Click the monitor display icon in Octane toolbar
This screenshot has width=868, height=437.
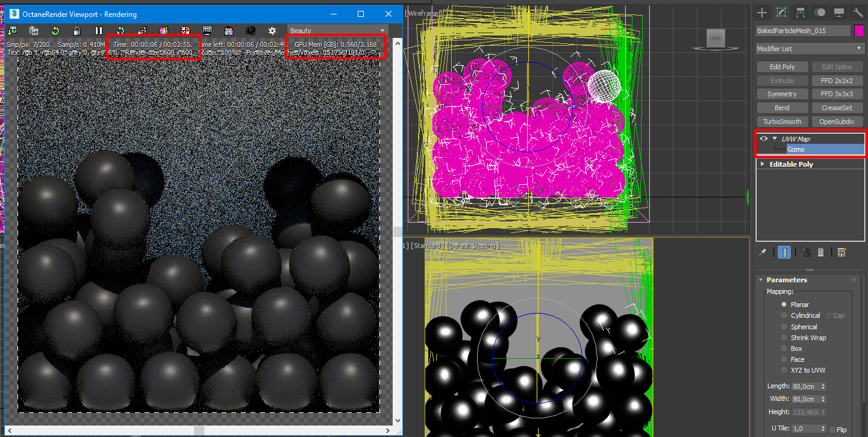(207, 31)
